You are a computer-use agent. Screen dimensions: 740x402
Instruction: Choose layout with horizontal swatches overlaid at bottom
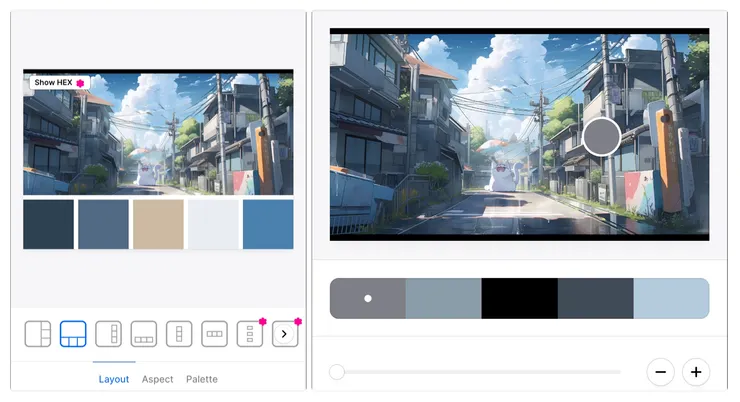pos(144,334)
